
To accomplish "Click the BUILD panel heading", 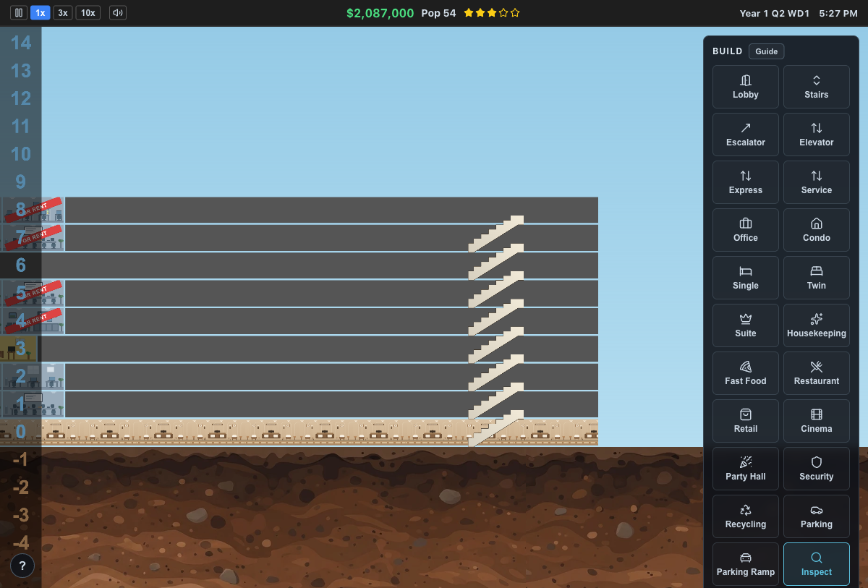I will (x=728, y=51).
